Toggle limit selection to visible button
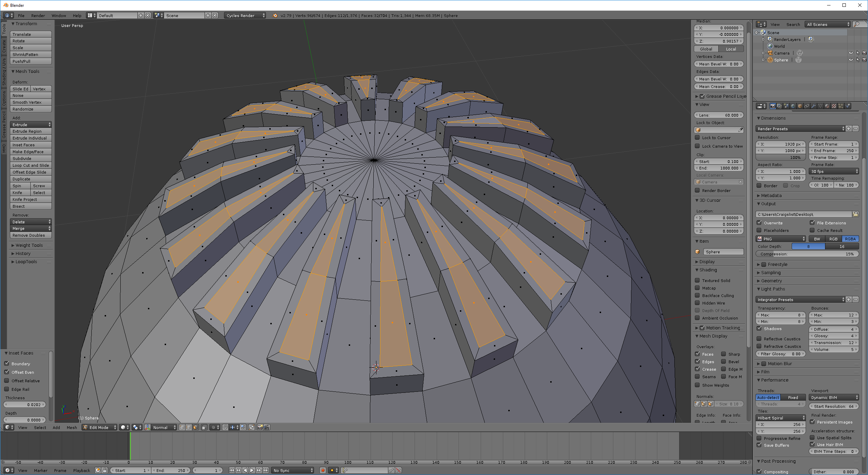The width and height of the screenshot is (868, 475). click(x=204, y=427)
